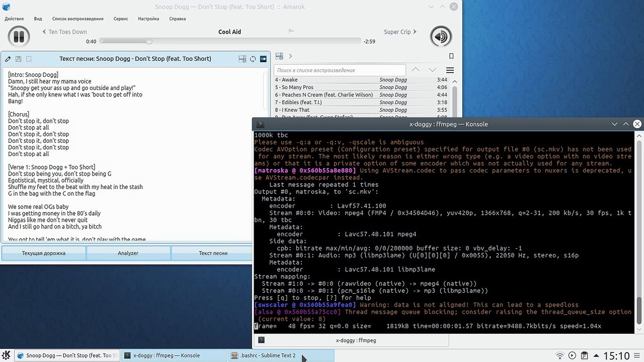Select track 7 - Edibles (feat. T.I.)
644x362 pixels.
click(x=361, y=103)
